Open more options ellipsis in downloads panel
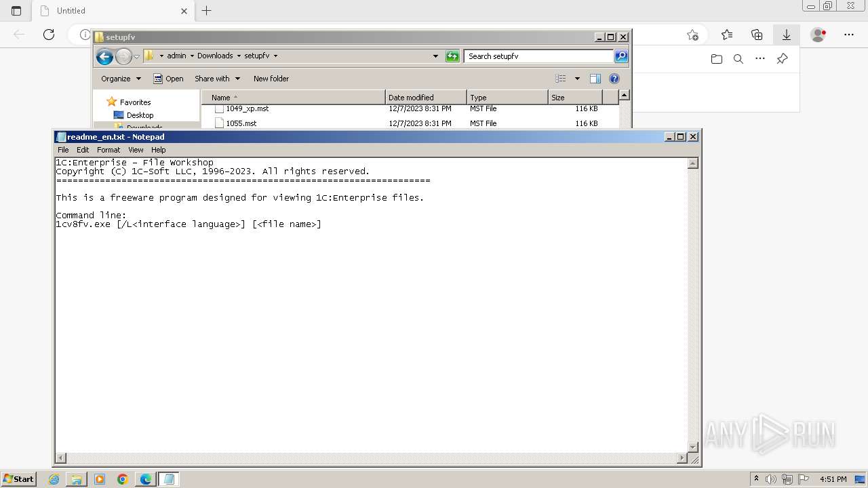The image size is (868, 488). pyautogui.click(x=760, y=59)
